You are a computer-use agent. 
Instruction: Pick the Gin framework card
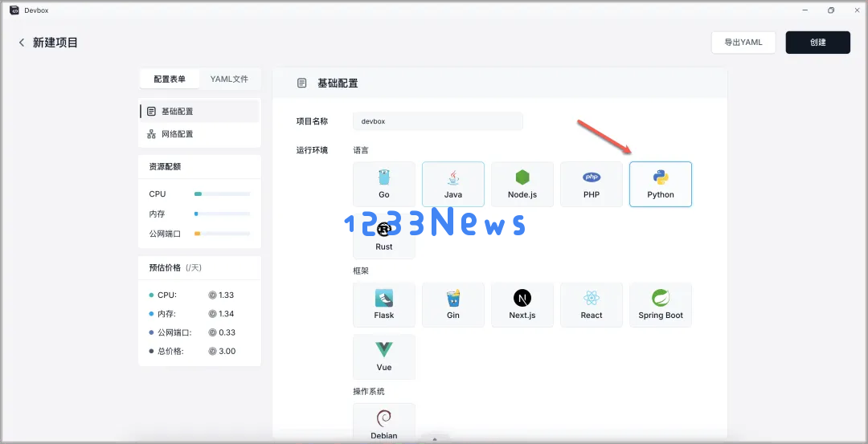tap(452, 304)
